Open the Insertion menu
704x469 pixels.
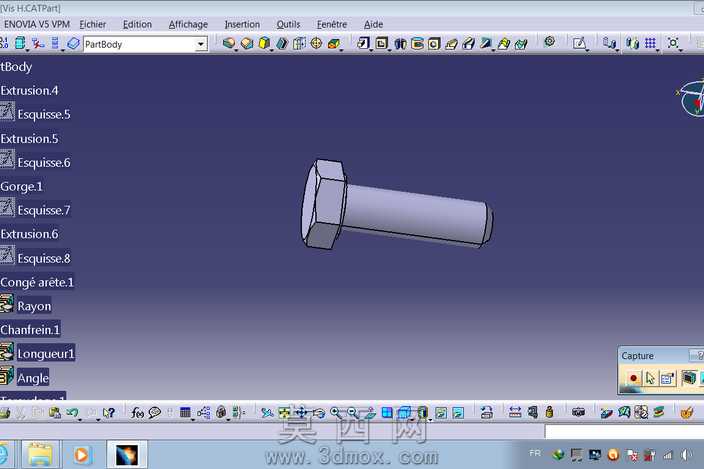point(242,24)
